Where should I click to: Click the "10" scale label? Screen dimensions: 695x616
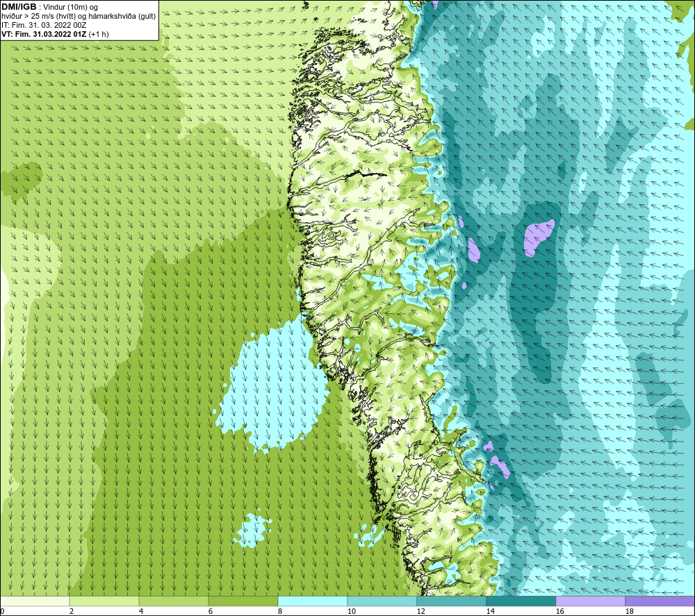351,611
